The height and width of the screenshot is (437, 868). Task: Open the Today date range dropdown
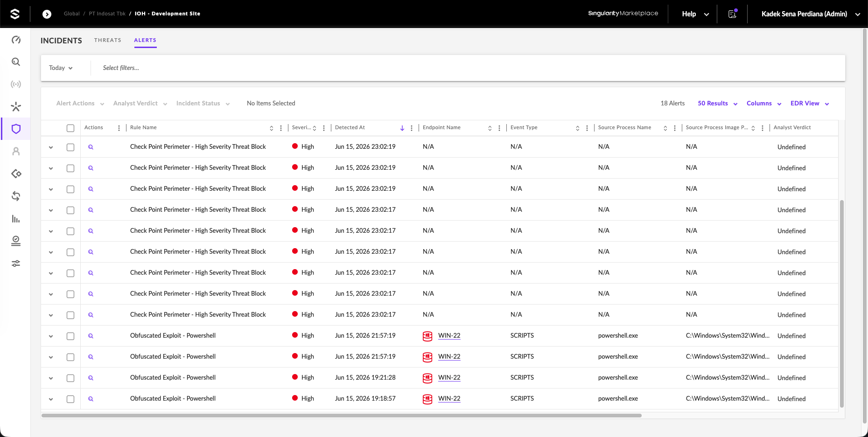[x=61, y=68]
